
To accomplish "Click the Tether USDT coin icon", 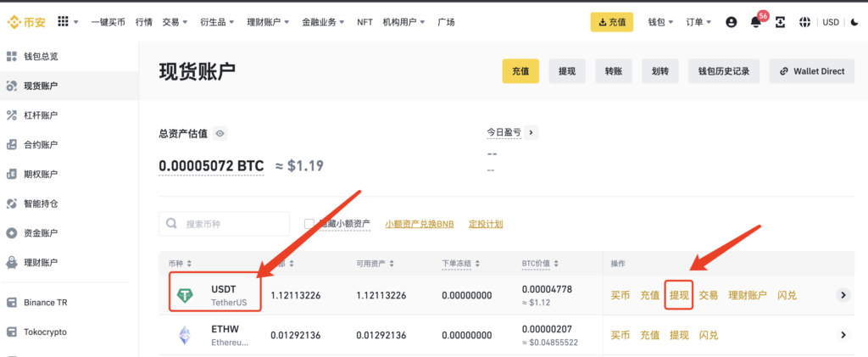I will point(186,295).
